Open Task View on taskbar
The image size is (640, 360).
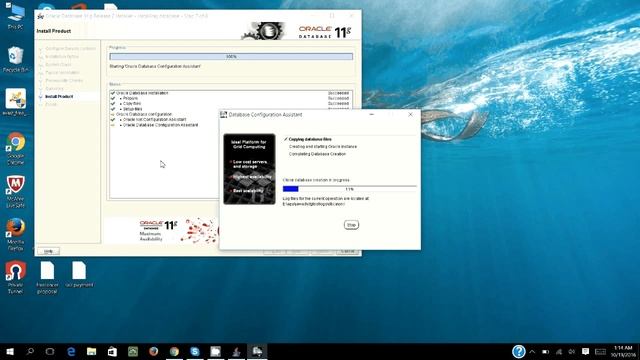50,351
